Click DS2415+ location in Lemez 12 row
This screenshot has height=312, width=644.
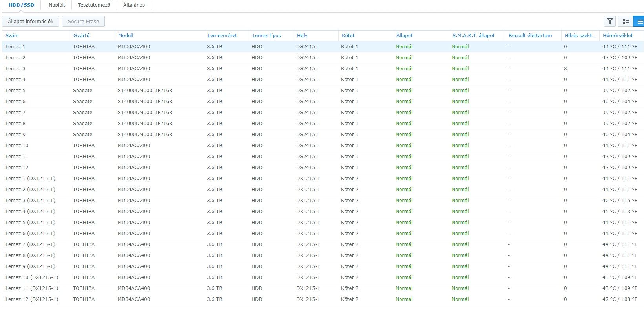tap(307, 167)
